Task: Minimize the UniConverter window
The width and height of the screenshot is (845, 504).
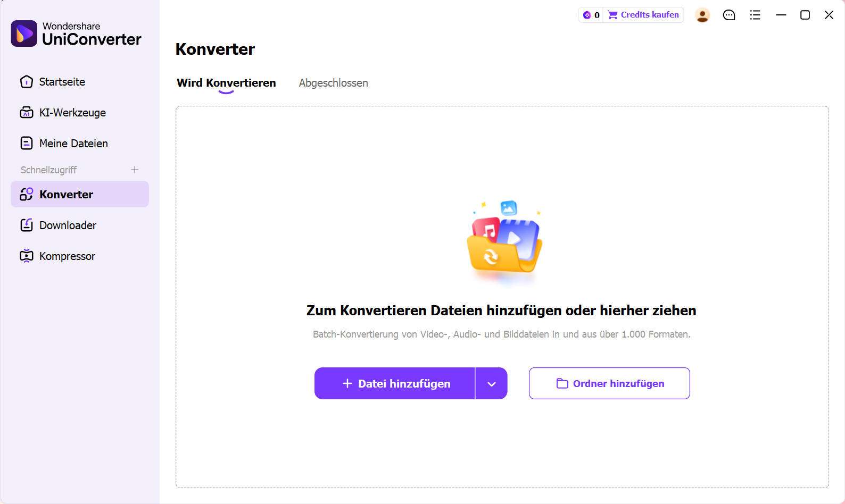Action: [781, 15]
